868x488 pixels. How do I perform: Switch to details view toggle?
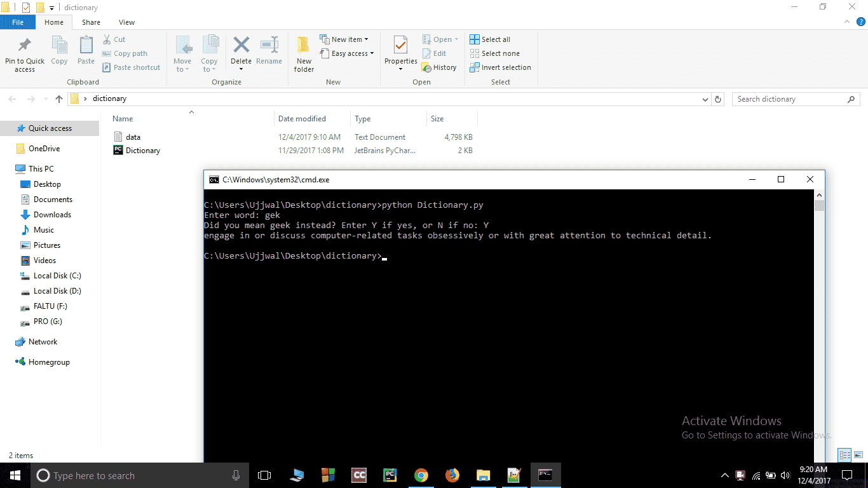(844, 455)
